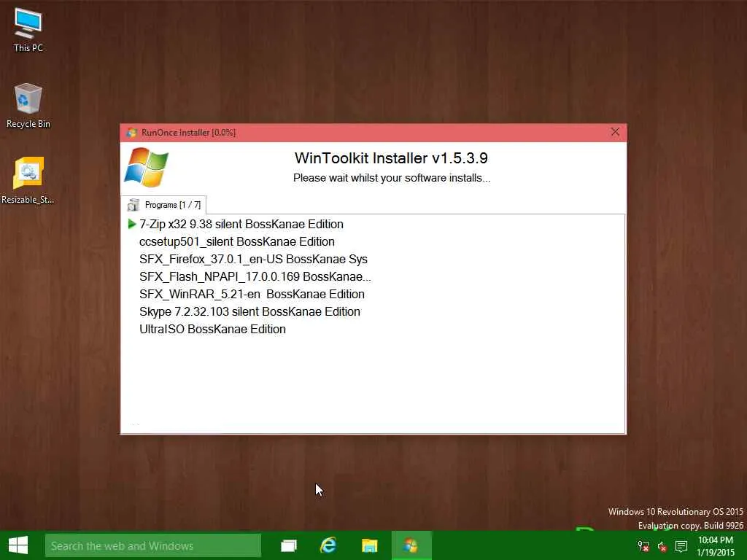Viewport: 747px width, 560px height.
Task: Select SFX_WinRAR_5.21-en BossKanae Edition row
Action: click(252, 295)
